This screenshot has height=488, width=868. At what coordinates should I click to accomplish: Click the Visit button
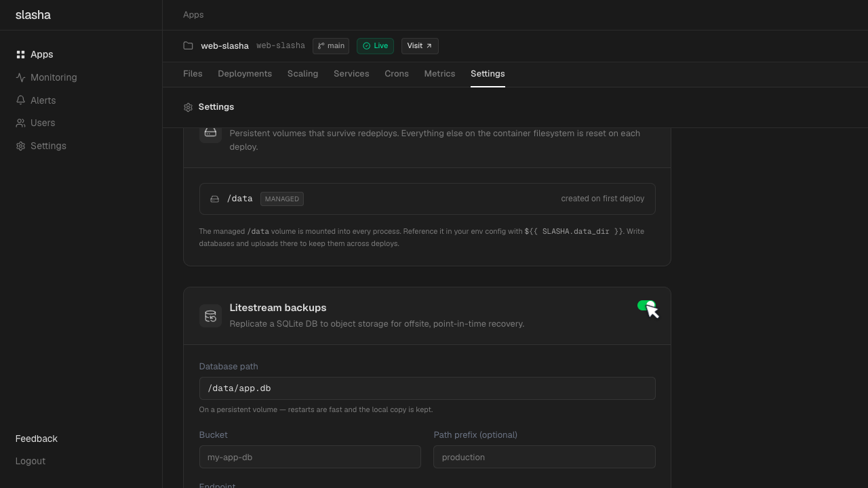420,45
